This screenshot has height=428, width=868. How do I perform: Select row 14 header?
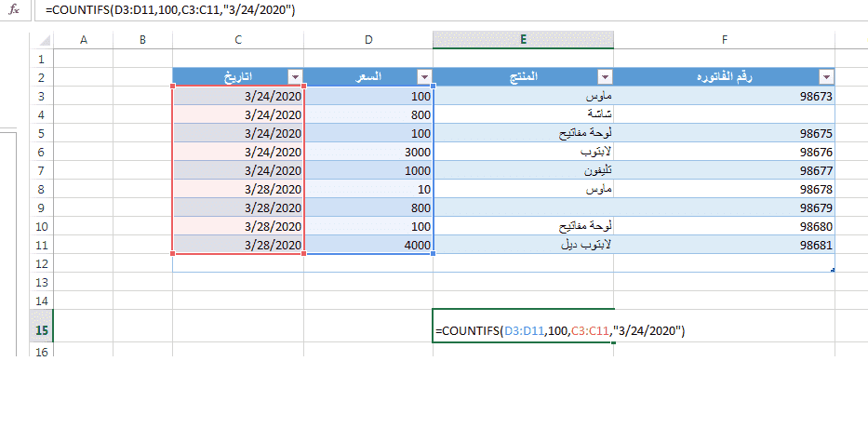[42, 301]
